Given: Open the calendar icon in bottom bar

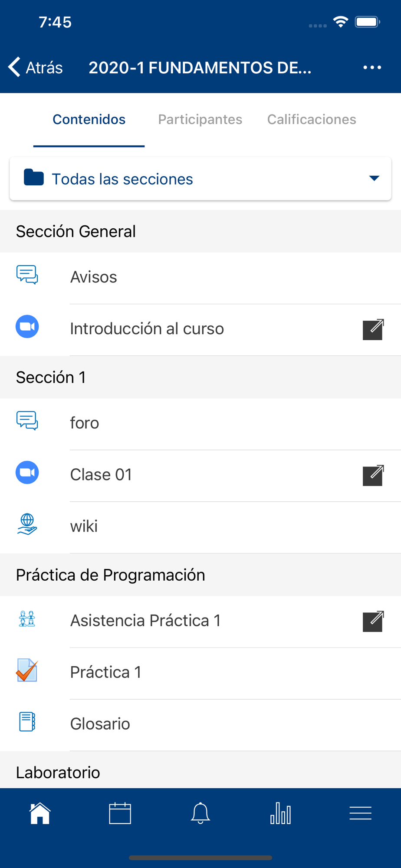Looking at the screenshot, I should 120,813.
